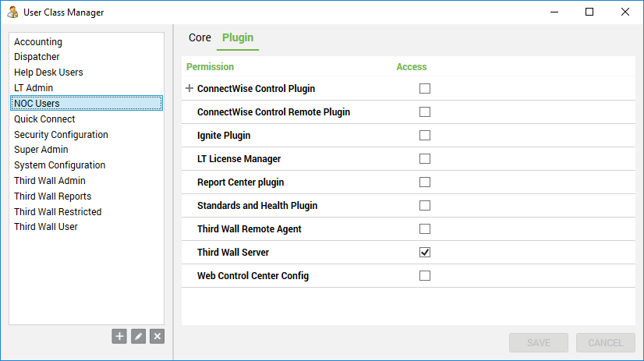Click the Third Wall Server label
Image resolution: width=644 pixels, height=361 pixels.
(x=233, y=253)
